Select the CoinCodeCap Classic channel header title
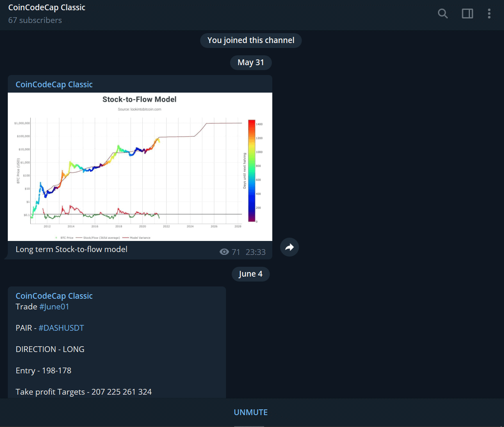Image resolution: width=504 pixels, height=427 pixels. (46, 7)
